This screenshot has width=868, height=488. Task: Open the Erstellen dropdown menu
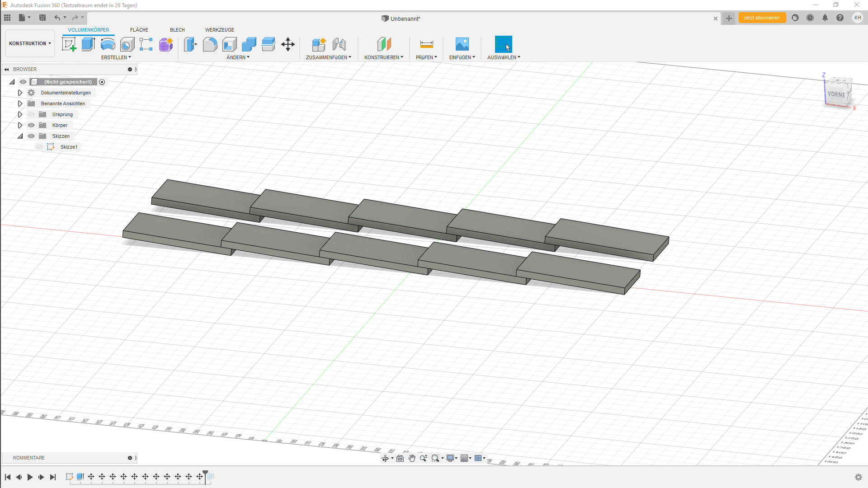pos(116,57)
